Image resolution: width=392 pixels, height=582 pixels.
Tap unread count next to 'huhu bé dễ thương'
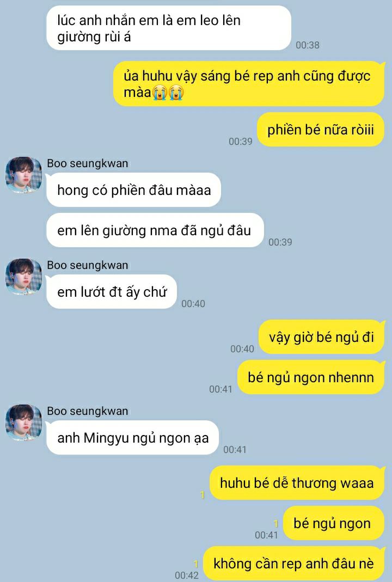(x=203, y=495)
